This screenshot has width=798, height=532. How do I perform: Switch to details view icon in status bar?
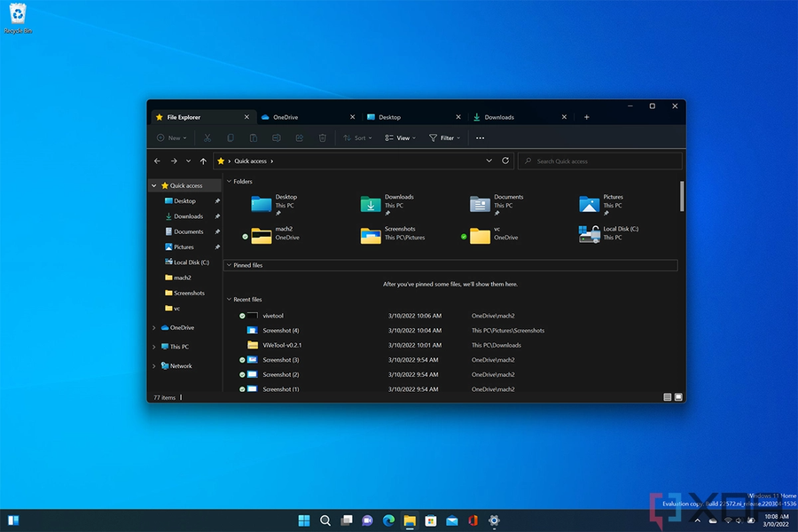(x=667, y=397)
